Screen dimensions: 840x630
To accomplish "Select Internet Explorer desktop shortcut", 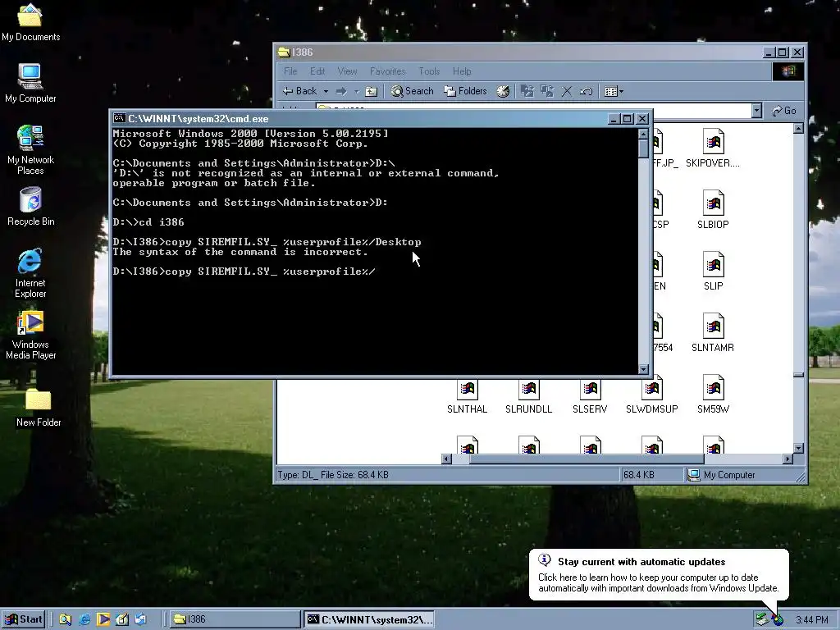I will tap(30, 272).
